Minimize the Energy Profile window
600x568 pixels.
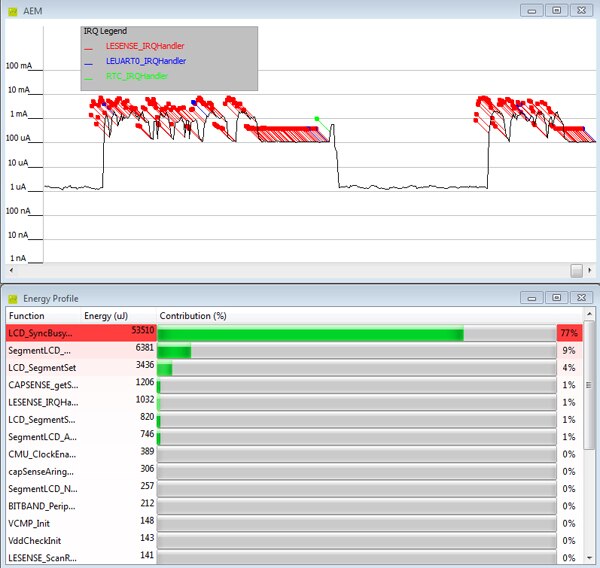tap(533, 298)
